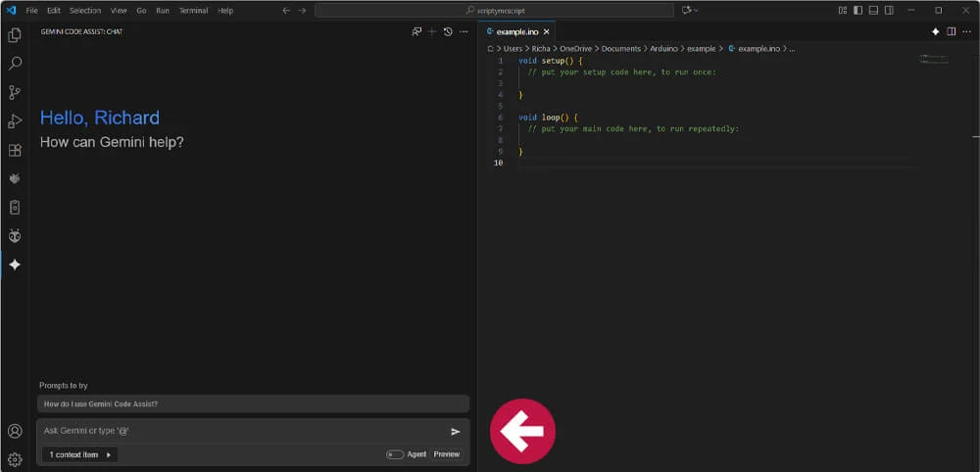Screen dimensions: 980x472
Task: Open the View menu
Action: coord(119,11)
